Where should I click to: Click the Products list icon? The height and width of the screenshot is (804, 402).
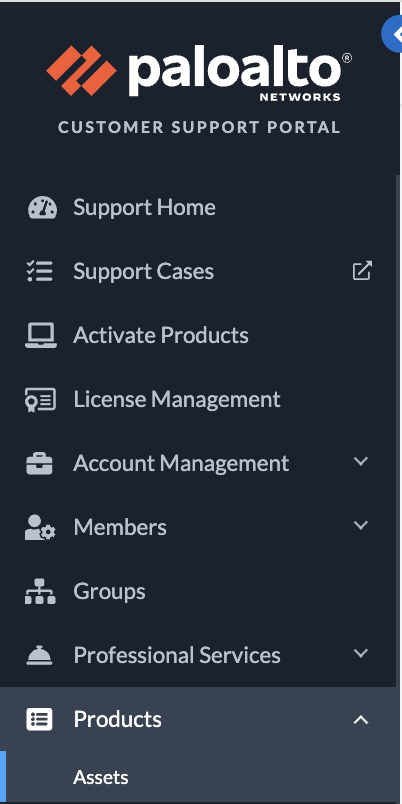pos(39,719)
